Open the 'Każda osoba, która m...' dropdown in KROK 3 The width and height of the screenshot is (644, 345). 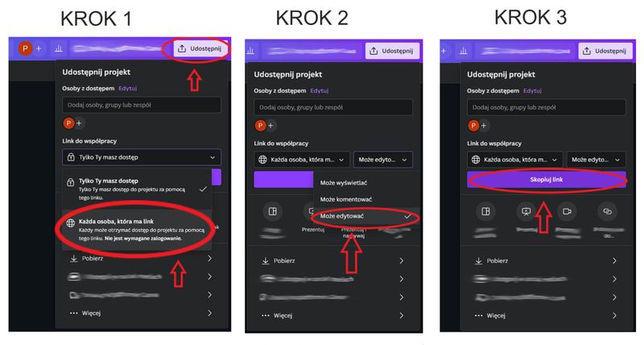[x=515, y=160]
